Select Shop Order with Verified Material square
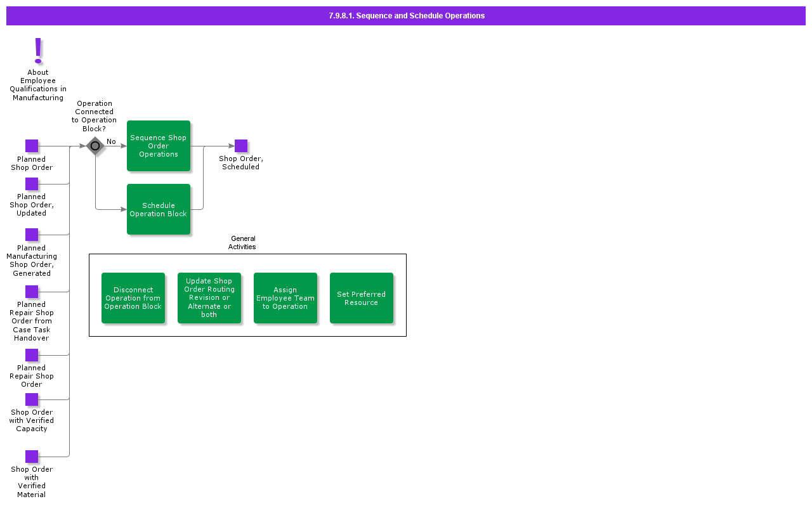 click(32, 457)
